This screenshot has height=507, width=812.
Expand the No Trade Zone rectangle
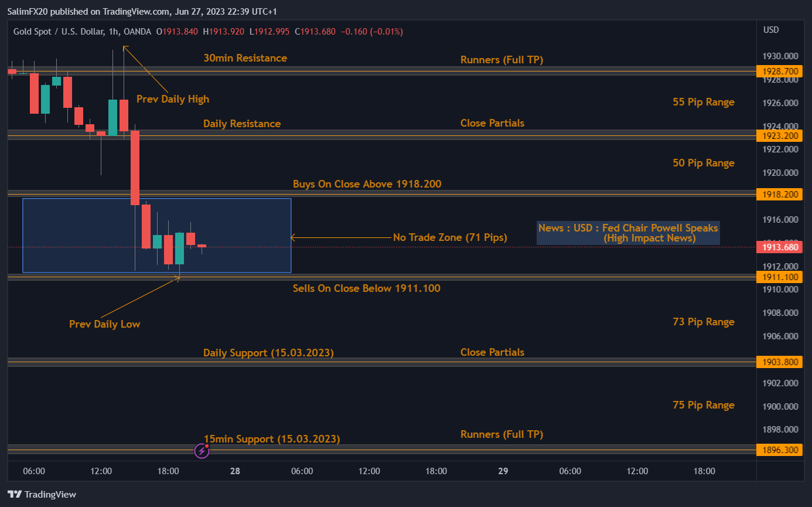point(156,235)
